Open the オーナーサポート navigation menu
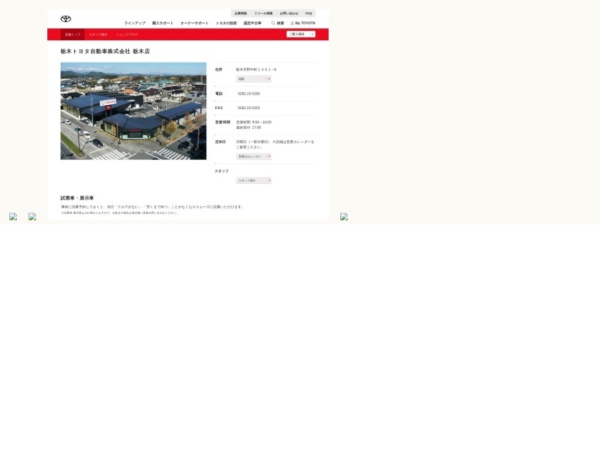 (194, 23)
